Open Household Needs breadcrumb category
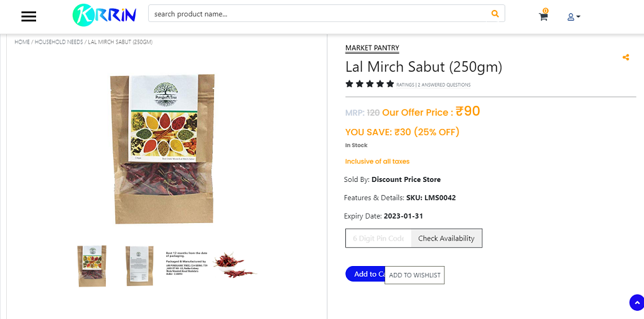This screenshot has width=644, height=319. click(x=58, y=42)
